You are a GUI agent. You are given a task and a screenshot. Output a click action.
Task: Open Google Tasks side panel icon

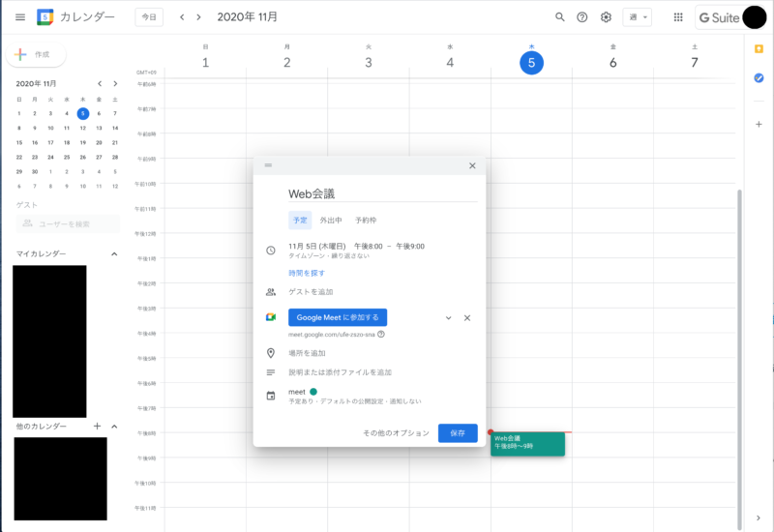click(x=759, y=78)
